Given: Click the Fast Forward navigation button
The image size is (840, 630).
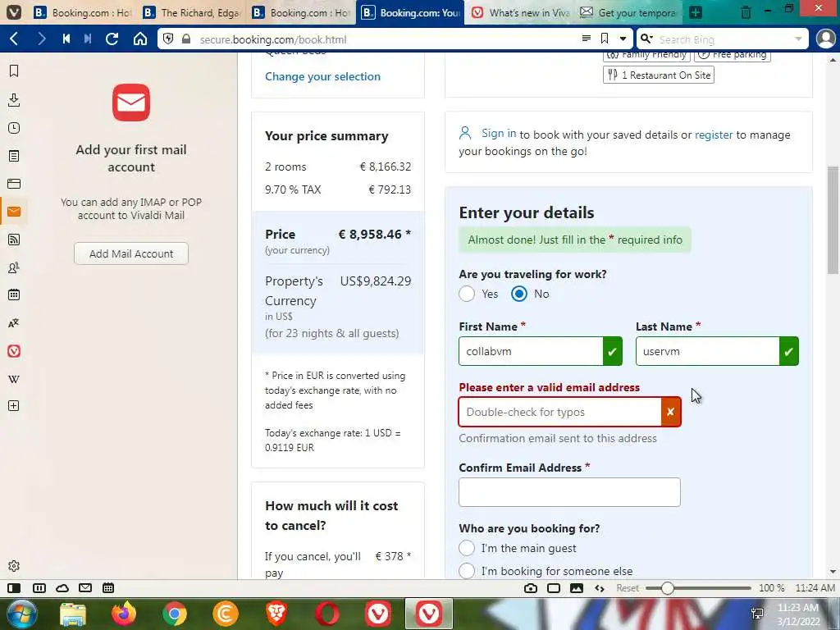Looking at the screenshot, I should coord(88,39).
